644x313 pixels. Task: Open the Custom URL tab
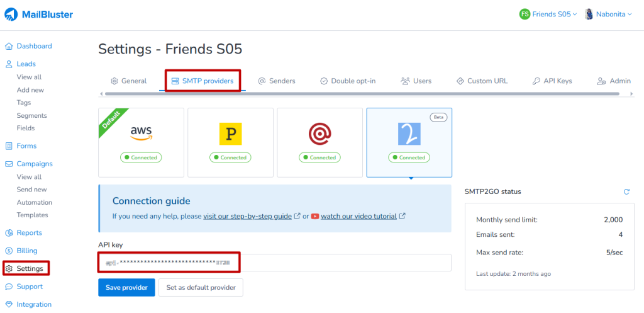click(x=482, y=81)
